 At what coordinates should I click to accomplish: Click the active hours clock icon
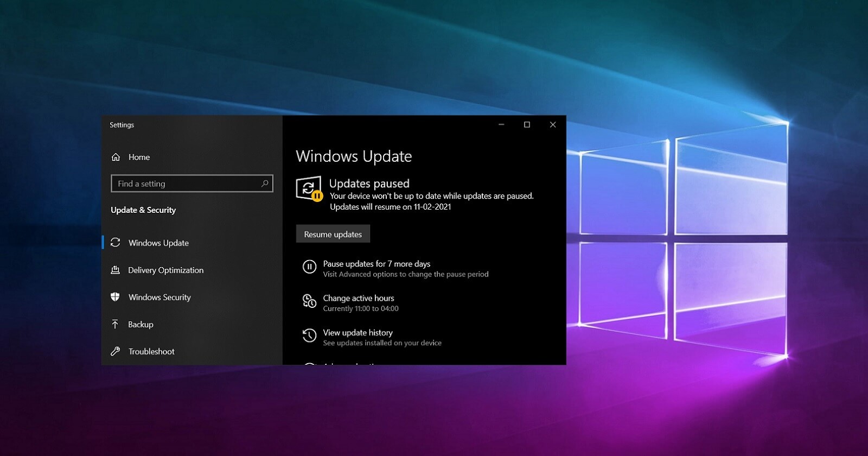coord(309,301)
